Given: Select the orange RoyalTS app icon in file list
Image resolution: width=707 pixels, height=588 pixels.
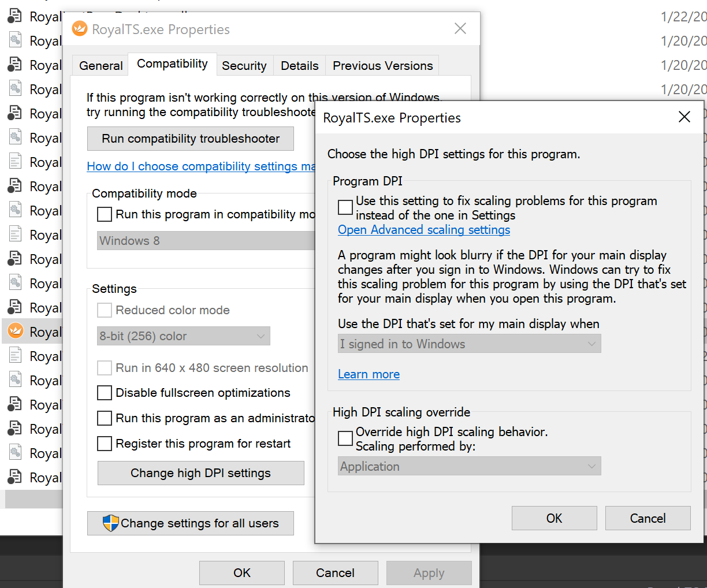Looking at the screenshot, I should tap(16, 331).
